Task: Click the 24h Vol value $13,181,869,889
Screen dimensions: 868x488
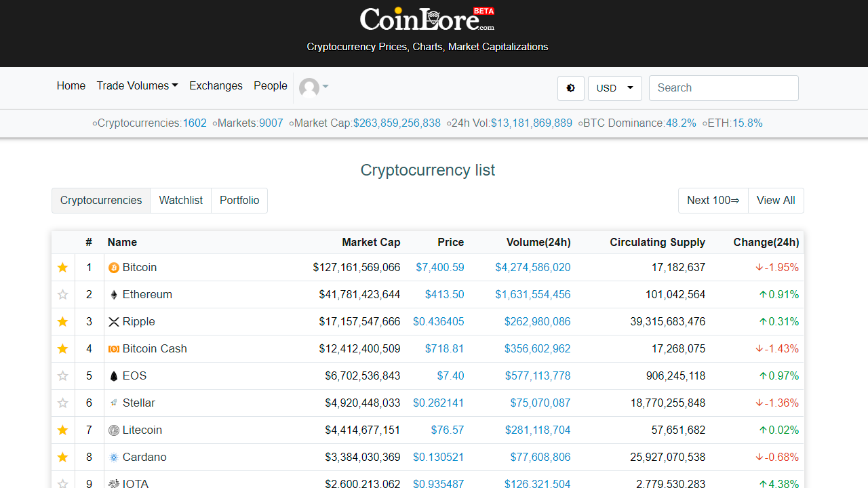Action: [x=532, y=123]
